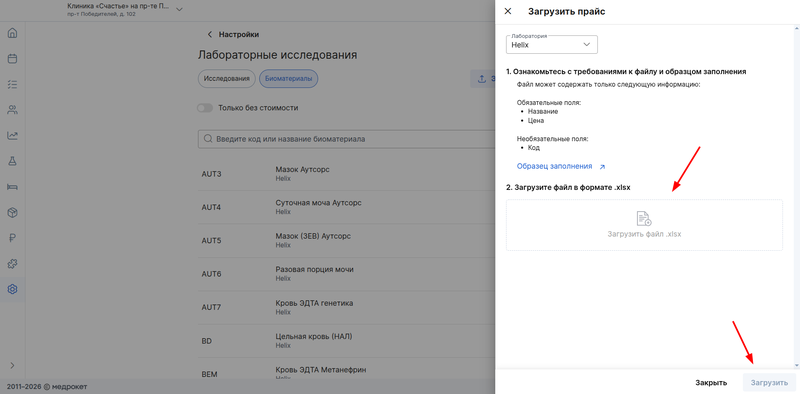Click the Загрузить файл .xlsx drop area
800x394 pixels.
(644, 225)
